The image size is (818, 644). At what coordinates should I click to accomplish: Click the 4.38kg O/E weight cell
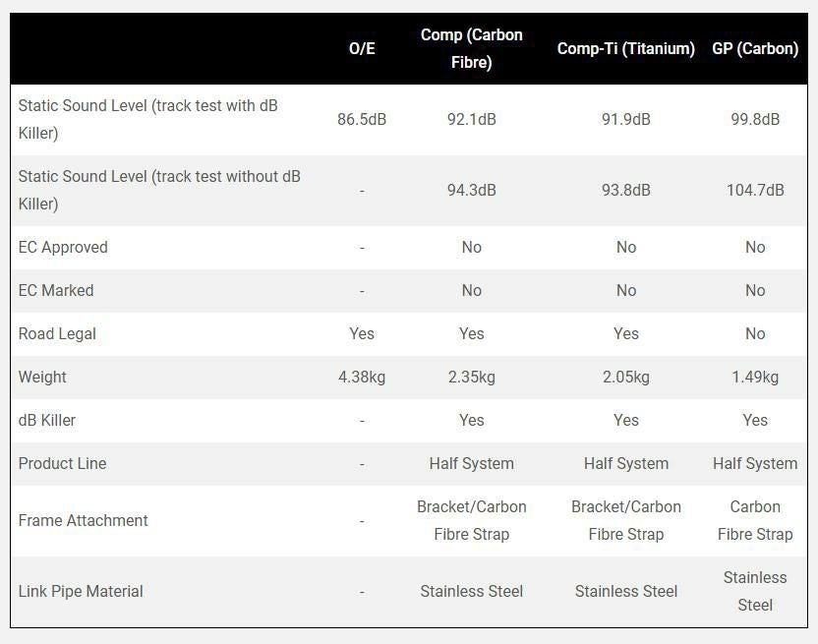click(362, 377)
